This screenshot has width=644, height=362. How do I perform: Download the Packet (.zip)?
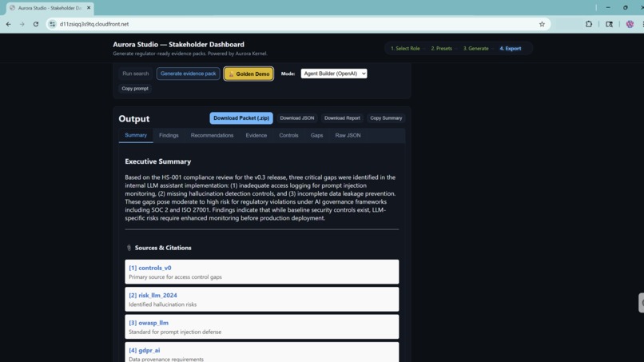pos(241,118)
